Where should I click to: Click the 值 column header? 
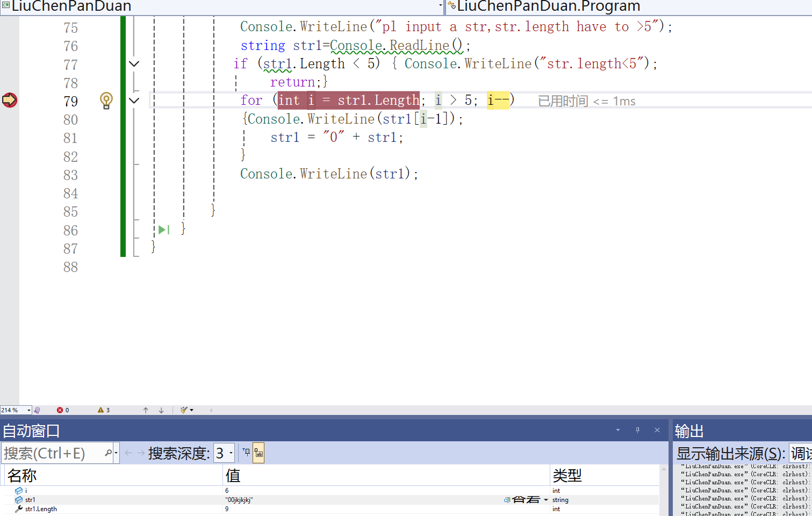[x=386, y=475]
